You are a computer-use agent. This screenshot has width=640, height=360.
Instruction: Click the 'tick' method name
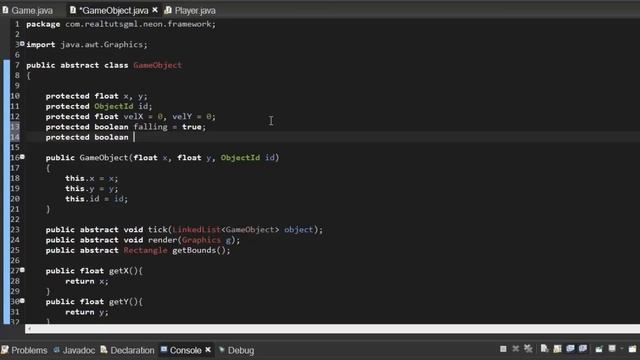(x=158, y=230)
